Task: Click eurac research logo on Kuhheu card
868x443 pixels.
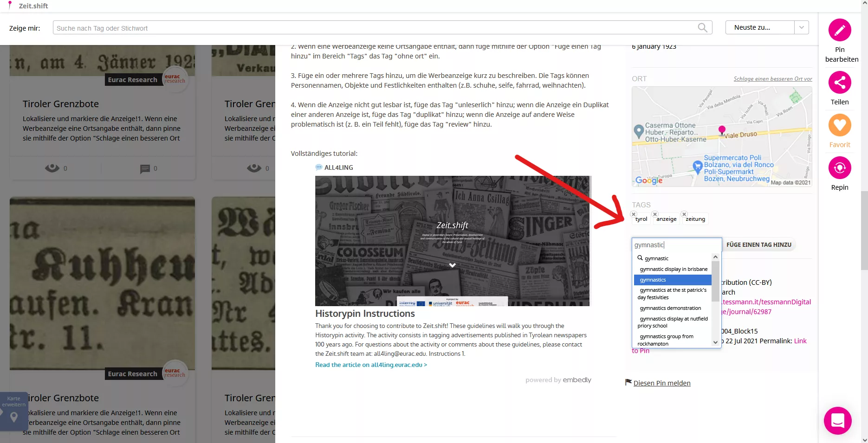Action: click(x=175, y=372)
